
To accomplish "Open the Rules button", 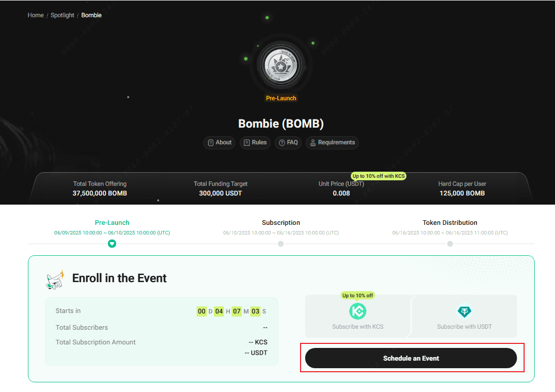I will [x=255, y=143].
